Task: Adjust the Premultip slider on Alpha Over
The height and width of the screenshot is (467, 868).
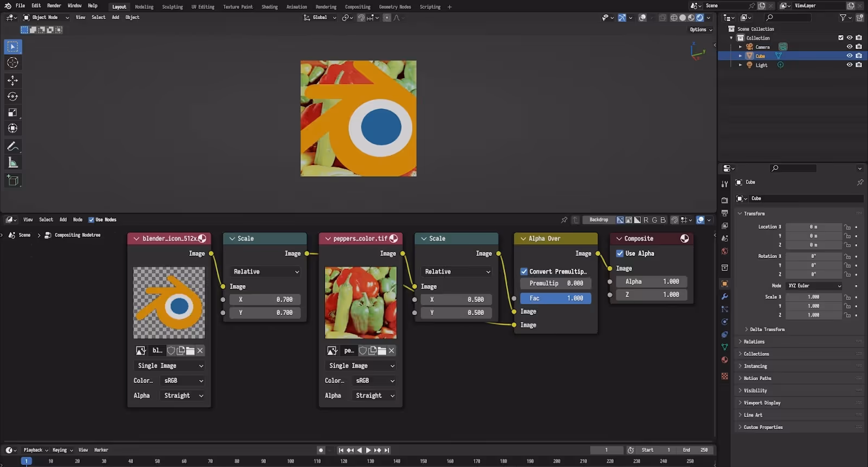Action: pos(556,283)
